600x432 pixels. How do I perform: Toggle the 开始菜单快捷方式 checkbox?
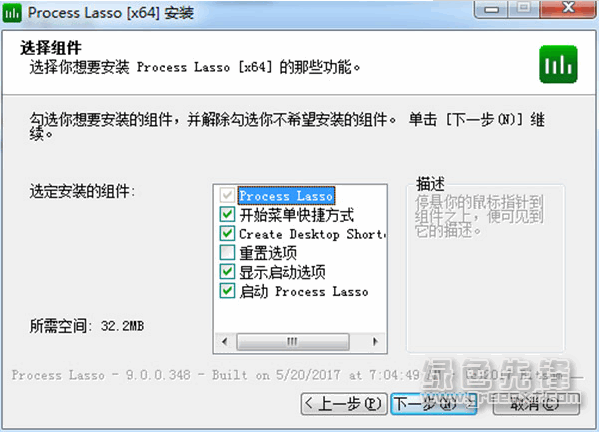(x=227, y=214)
